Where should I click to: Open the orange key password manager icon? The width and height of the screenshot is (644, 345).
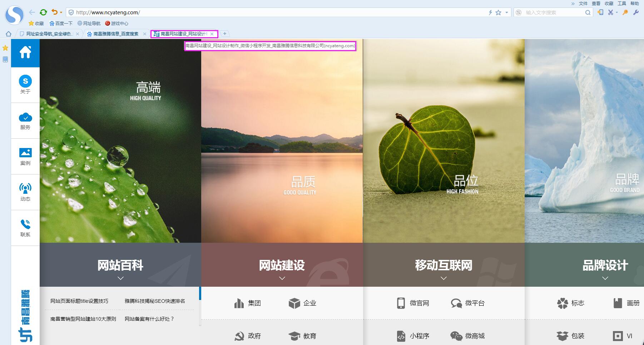coord(625,13)
